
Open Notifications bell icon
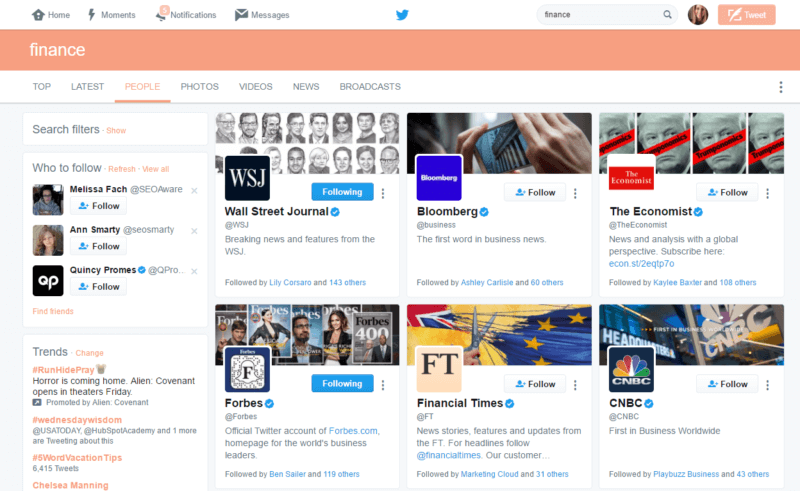(x=161, y=15)
